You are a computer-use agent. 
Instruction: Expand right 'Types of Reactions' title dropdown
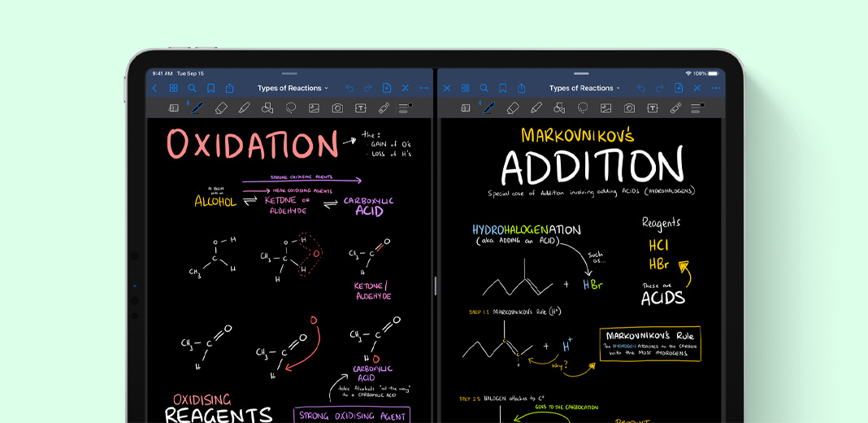point(584,88)
